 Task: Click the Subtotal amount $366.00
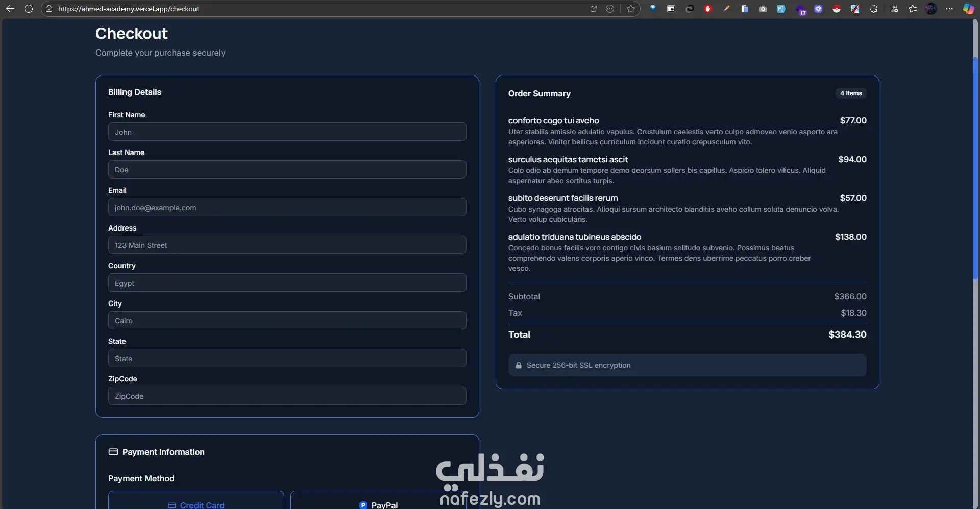[850, 296]
